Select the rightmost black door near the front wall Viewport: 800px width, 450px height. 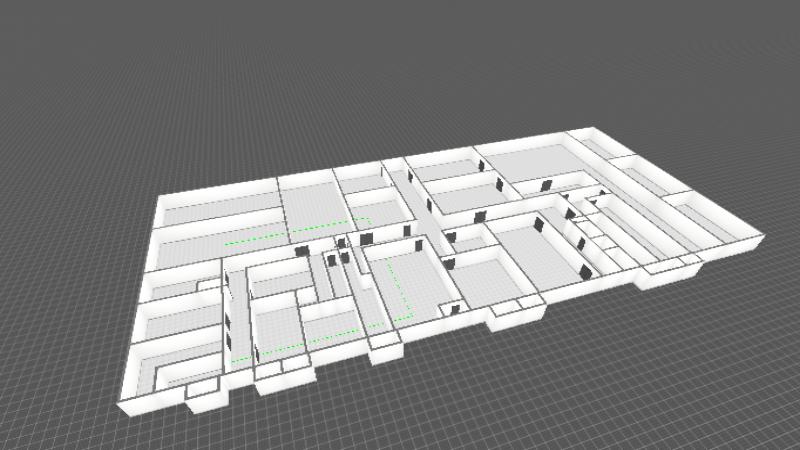point(585,271)
